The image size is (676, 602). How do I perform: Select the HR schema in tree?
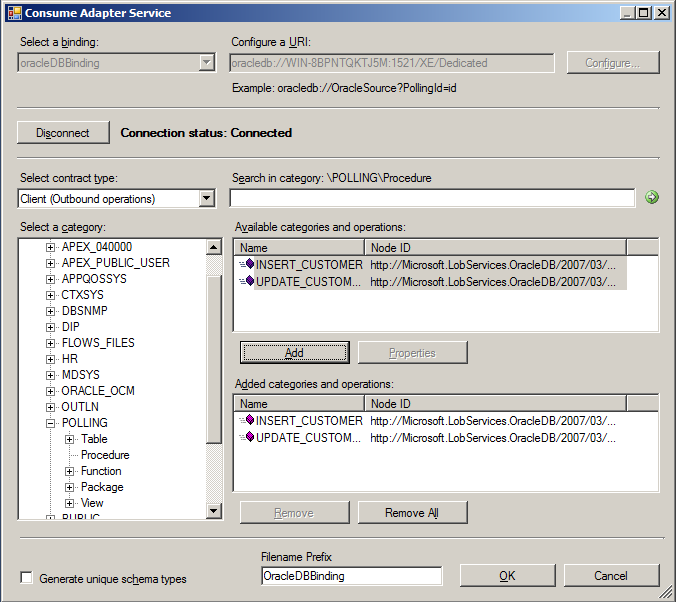tap(70, 359)
